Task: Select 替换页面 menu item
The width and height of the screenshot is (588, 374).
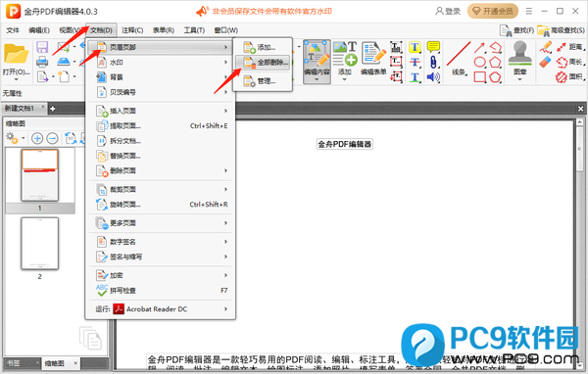Action: (161, 156)
